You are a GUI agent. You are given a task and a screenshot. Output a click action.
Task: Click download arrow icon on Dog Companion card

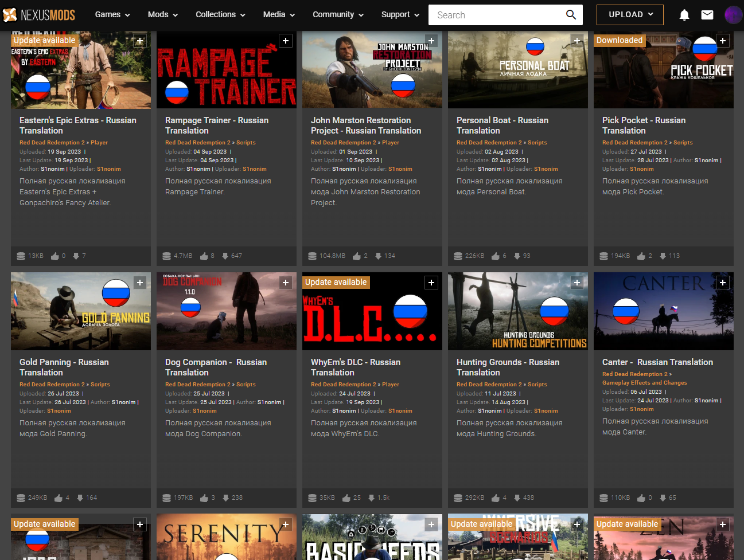coord(225,498)
